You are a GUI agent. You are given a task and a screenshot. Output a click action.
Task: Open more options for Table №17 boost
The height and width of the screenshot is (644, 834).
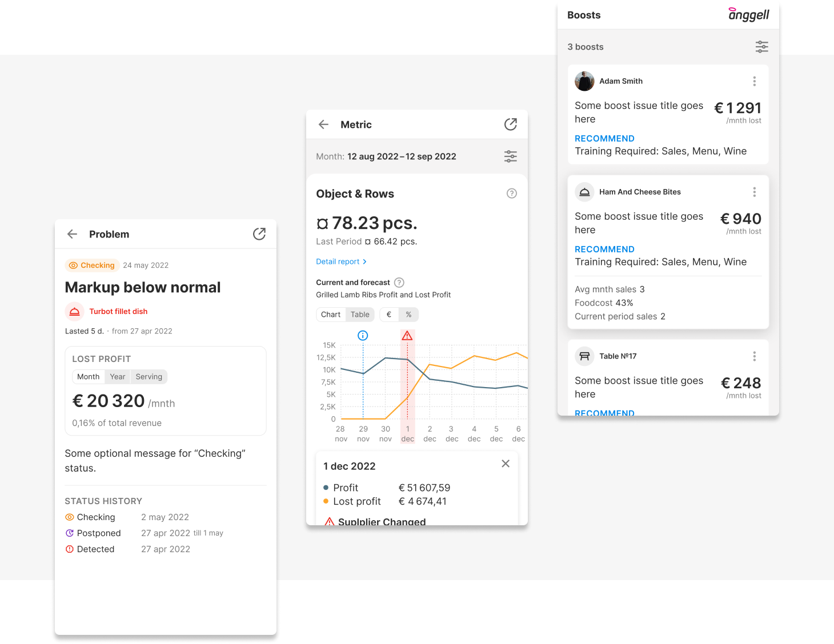tap(755, 356)
